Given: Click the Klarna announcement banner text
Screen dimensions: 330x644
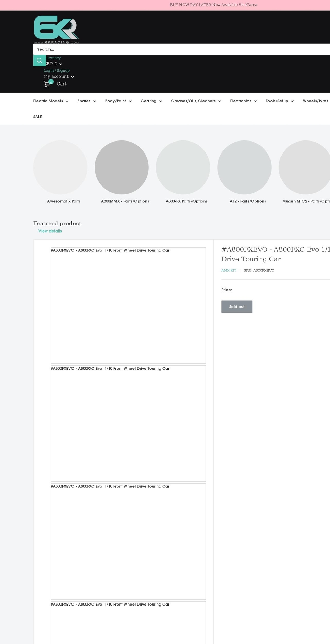Looking at the screenshot, I should 214,5.
